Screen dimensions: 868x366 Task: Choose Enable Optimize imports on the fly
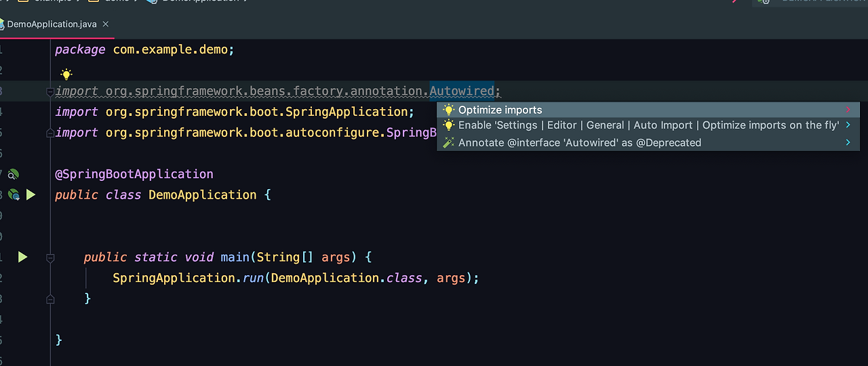tap(648, 125)
